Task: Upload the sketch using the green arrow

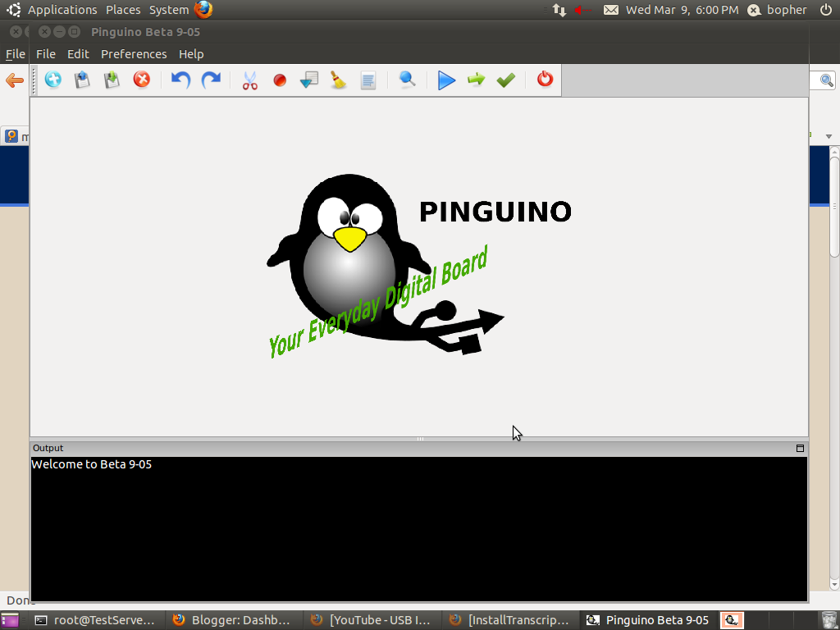Action: click(x=476, y=80)
